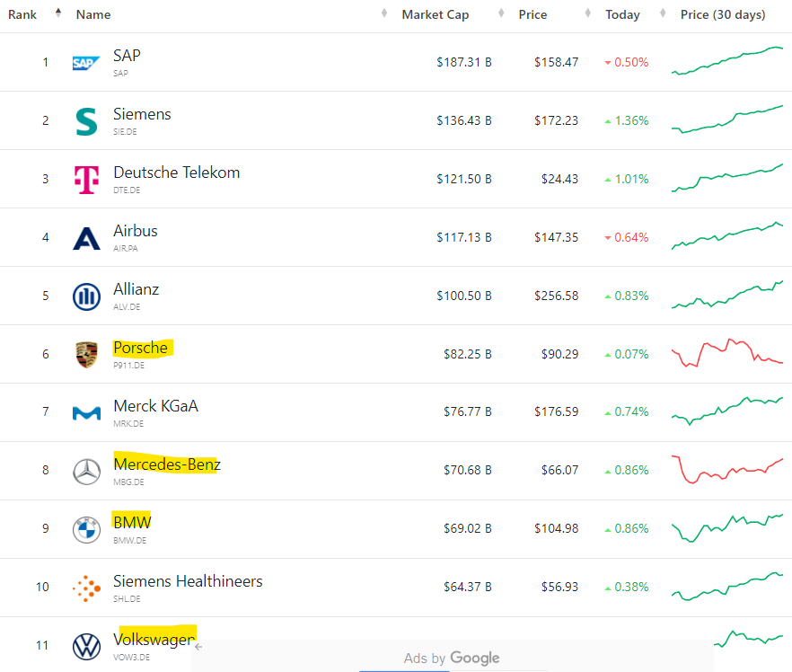Image resolution: width=792 pixels, height=672 pixels.
Task: Open Porsche 30-day price chart
Action: tap(726, 353)
